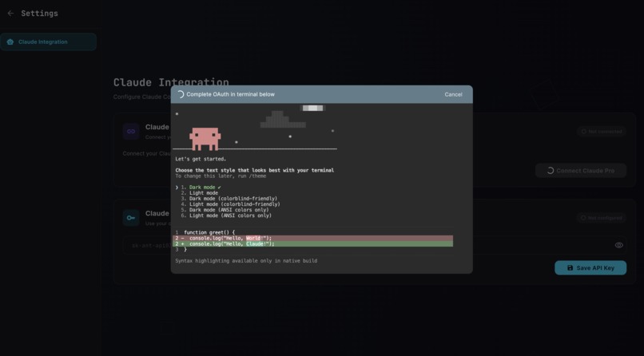Viewport: 644px width, 356px height.
Task: Click the removed console.log World line
Action: click(312, 239)
